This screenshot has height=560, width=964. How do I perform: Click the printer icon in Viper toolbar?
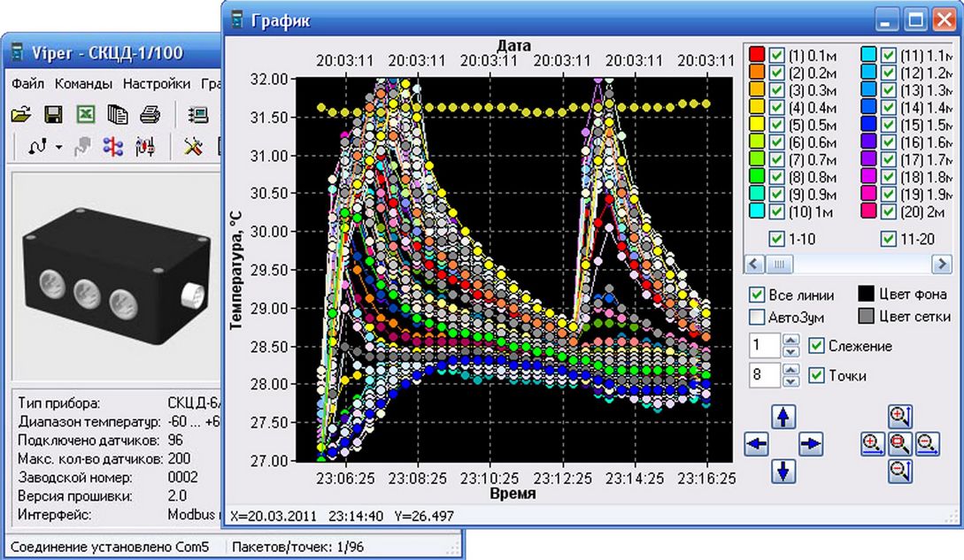click(150, 114)
